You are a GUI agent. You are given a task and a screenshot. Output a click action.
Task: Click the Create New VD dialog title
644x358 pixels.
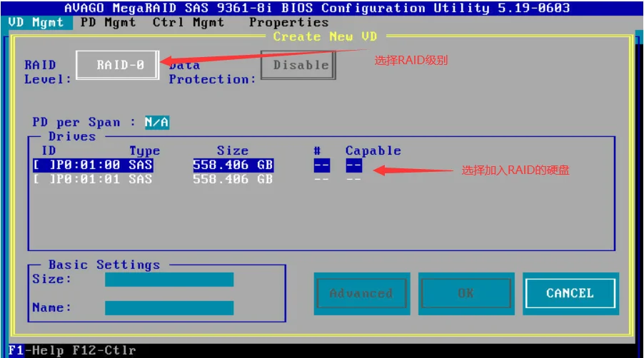coord(325,36)
